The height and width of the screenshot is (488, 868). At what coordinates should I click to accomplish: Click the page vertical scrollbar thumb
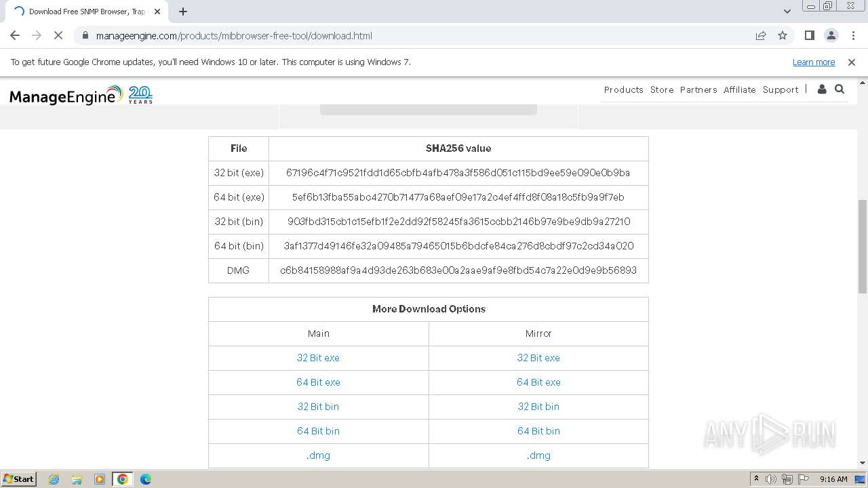point(862,247)
